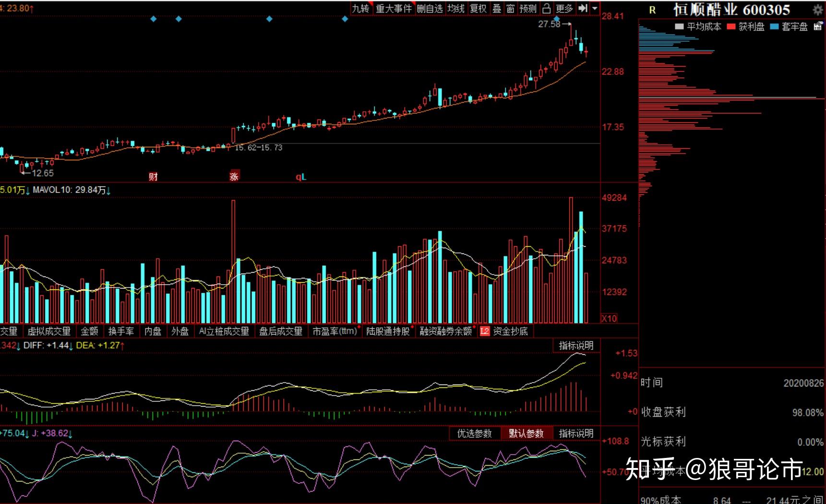
Task: Toggle the 预测 forecast button
Action: click(x=528, y=9)
